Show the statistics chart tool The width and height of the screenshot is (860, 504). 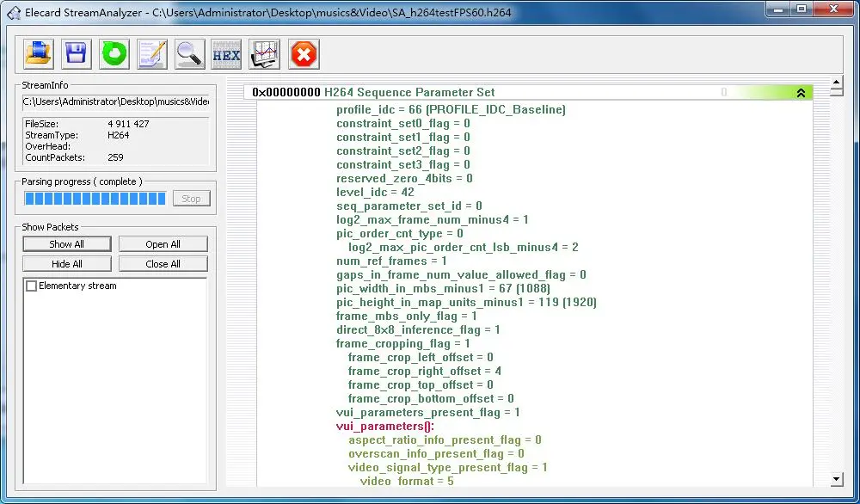tap(264, 54)
